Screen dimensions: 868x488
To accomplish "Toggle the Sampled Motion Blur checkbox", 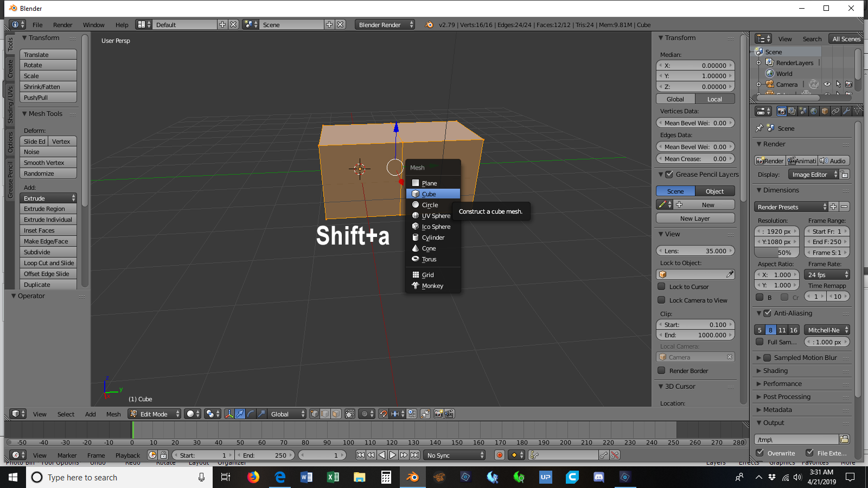I will pos(767,357).
